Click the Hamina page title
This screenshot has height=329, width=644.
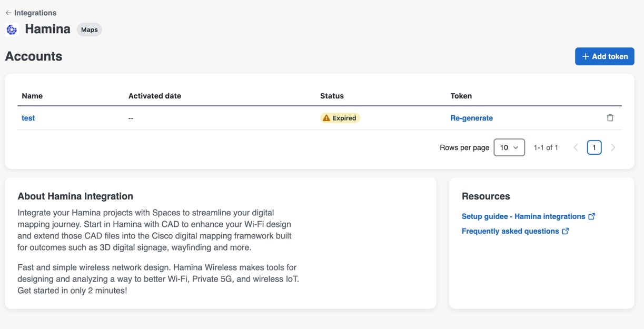[x=47, y=29]
